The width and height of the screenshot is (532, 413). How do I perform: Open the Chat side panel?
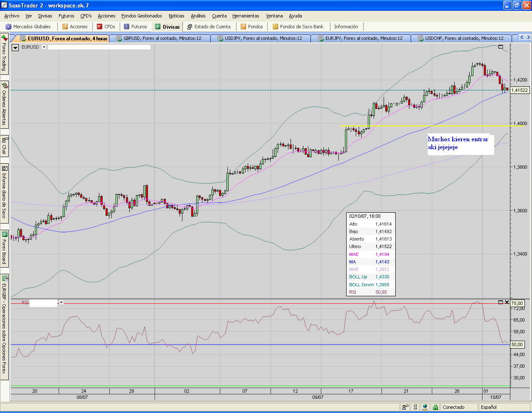click(x=4, y=145)
